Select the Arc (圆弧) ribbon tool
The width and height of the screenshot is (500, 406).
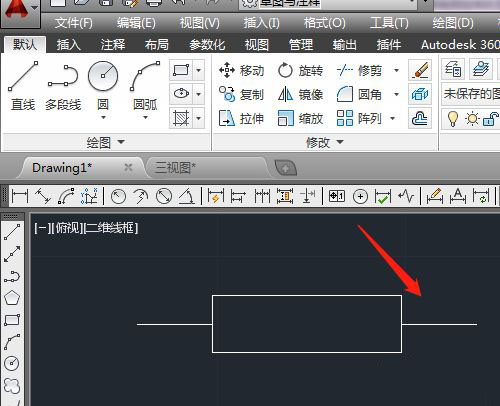[x=145, y=86]
